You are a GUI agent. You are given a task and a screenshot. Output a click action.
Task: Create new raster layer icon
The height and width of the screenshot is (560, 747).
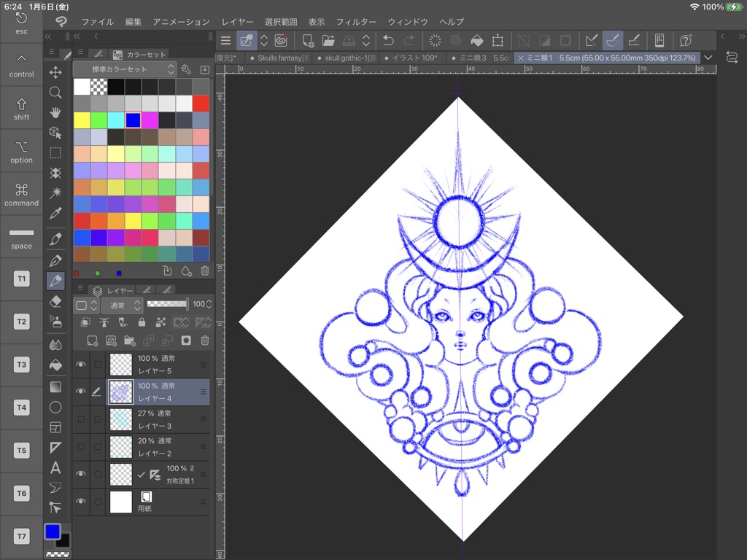[x=93, y=341]
